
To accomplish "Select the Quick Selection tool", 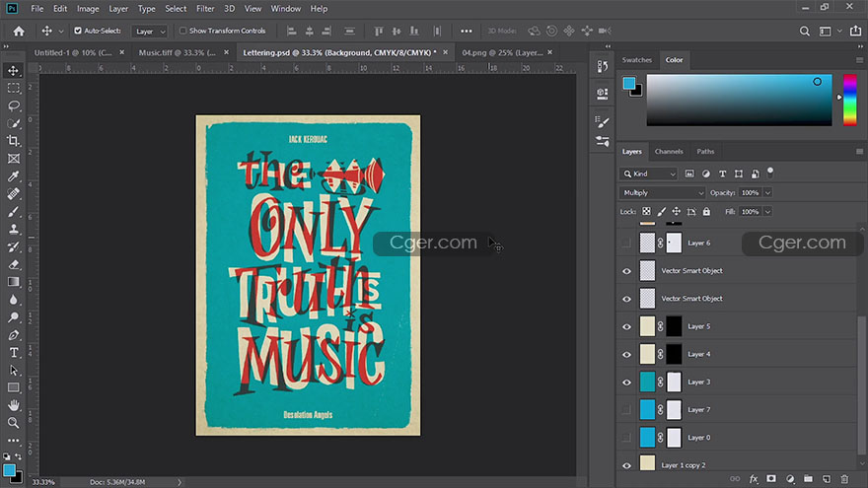I will pos(13,123).
